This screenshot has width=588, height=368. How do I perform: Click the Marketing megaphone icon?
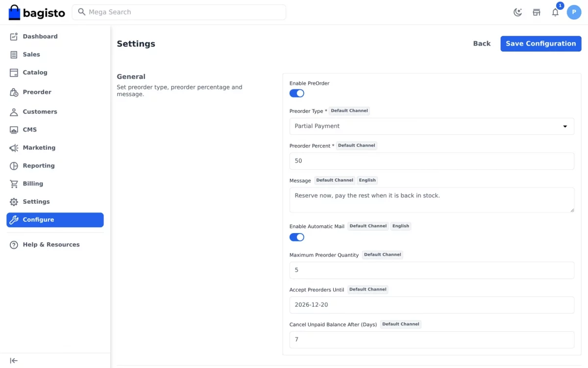tap(14, 148)
